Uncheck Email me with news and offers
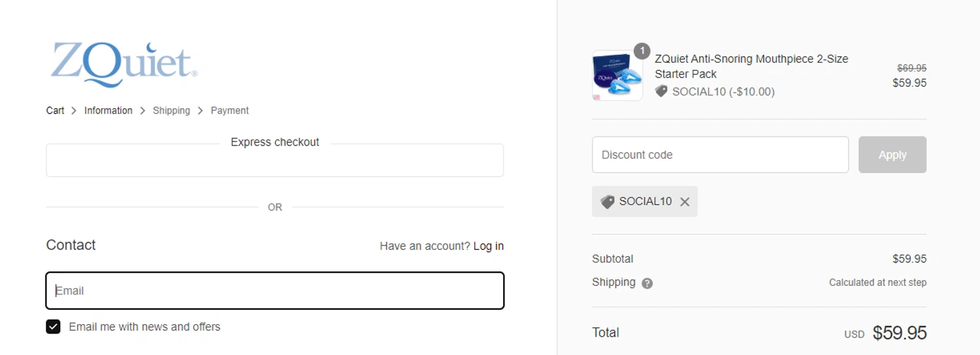 pyautogui.click(x=53, y=327)
